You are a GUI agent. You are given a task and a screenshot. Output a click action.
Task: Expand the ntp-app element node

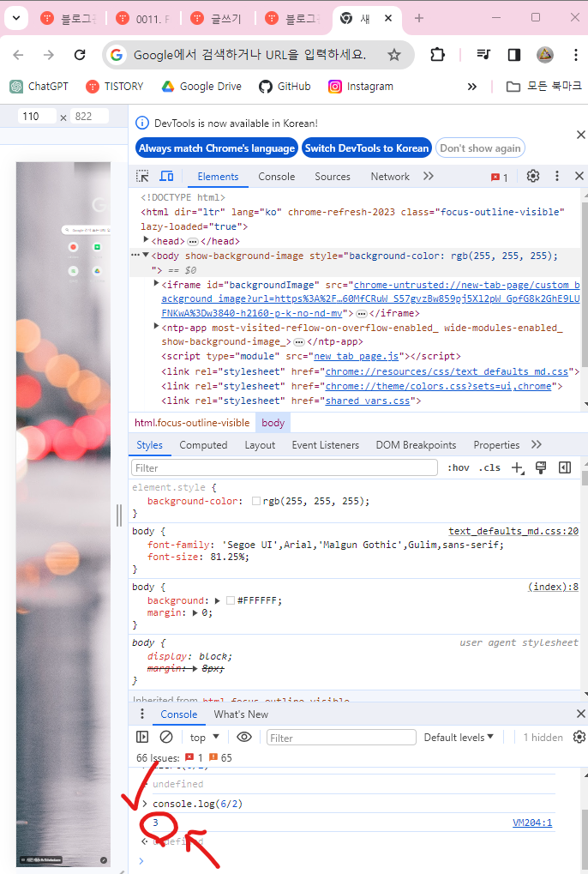coord(157,327)
